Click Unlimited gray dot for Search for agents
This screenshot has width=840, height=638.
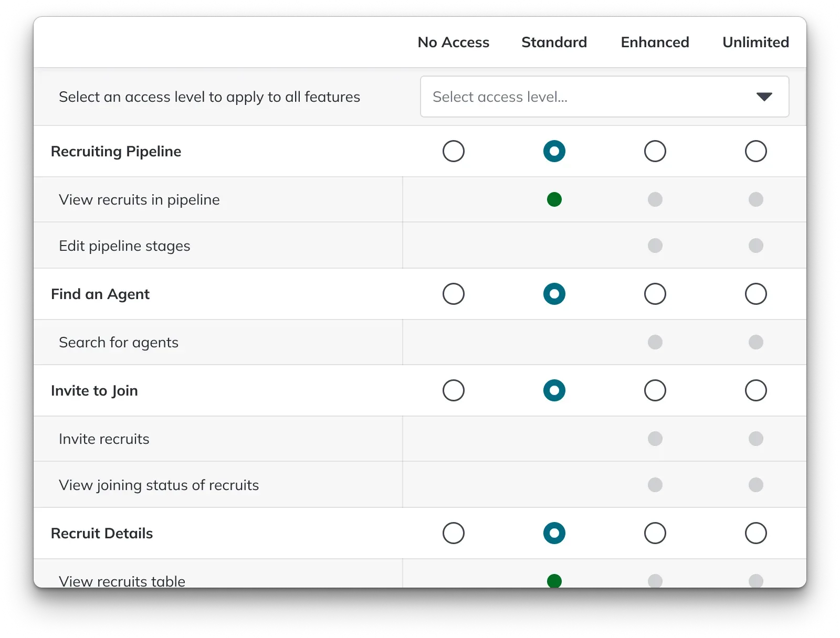point(756,342)
